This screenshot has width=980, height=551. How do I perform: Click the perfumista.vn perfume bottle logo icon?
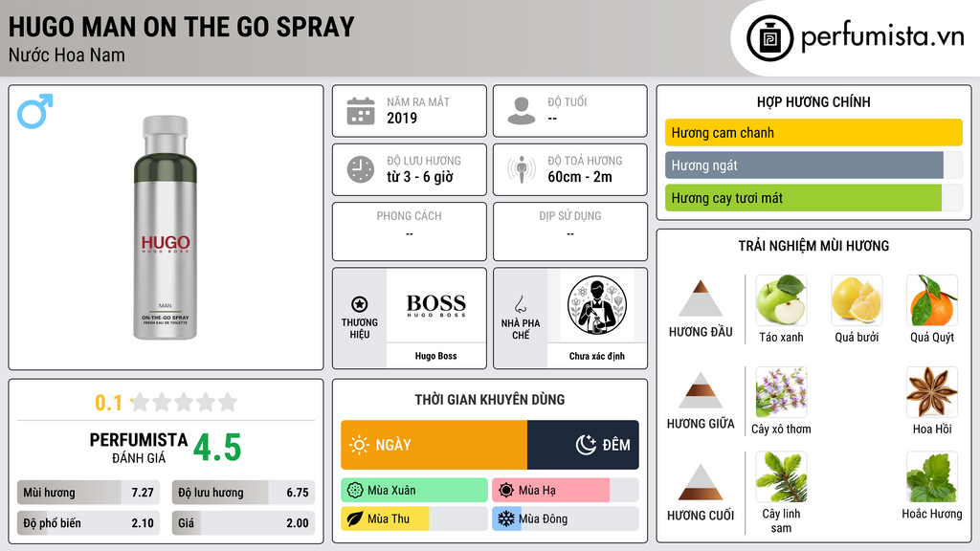(769, 38)
